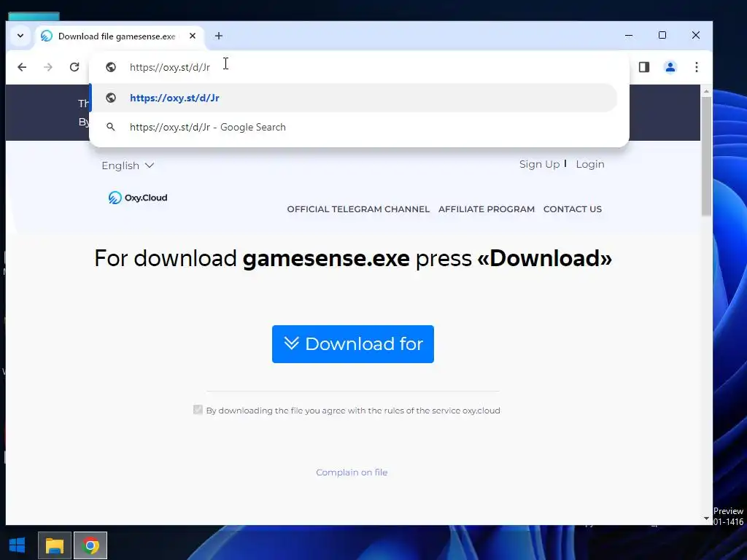Image resolution: width=747 pixels, height=560 pixels.
Task: Click the search magnifier suggestion icon
Action: coord(111,127)
